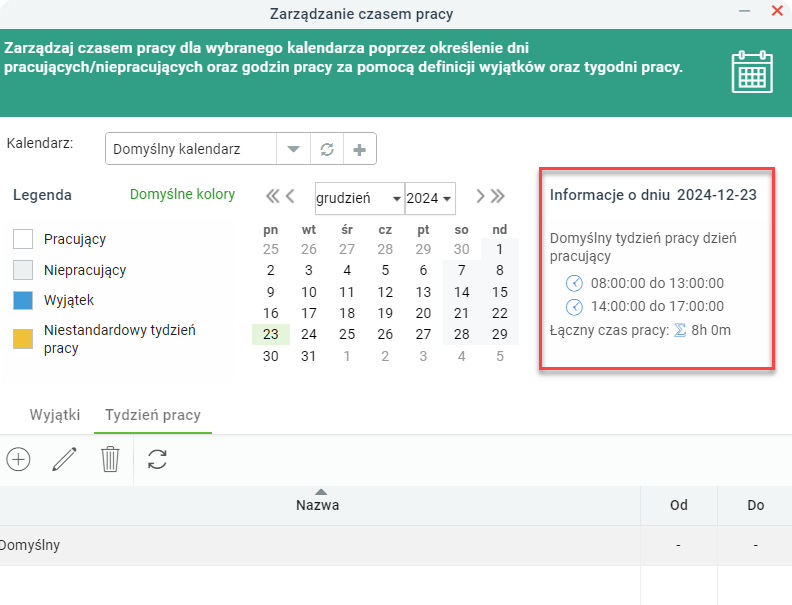792x605 pixels.
Task: Minimize the Zarządzanie czasem pracy window
Action: point(745,11)
